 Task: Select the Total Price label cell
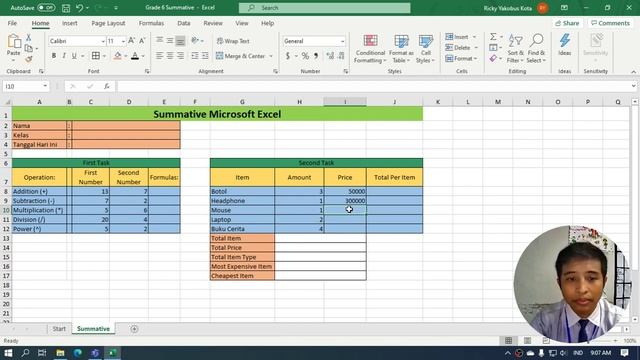242,248
